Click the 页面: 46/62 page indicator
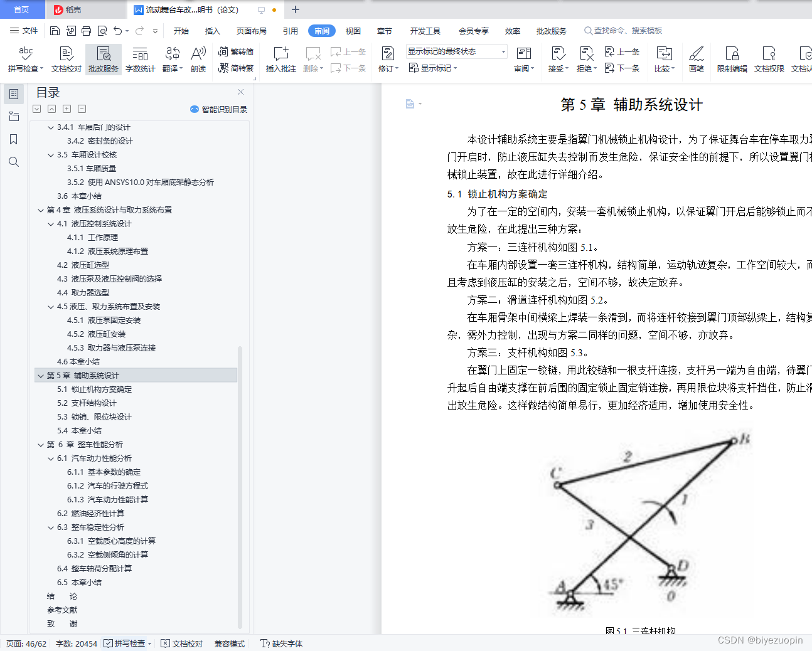The width and height of the screenshot is (812, 651). coord(26,643)
